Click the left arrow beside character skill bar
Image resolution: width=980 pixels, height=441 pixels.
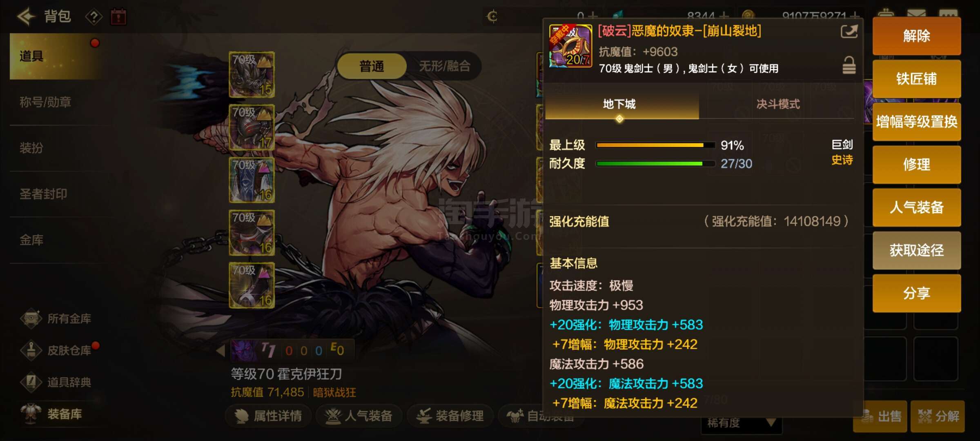pos(220,350)
